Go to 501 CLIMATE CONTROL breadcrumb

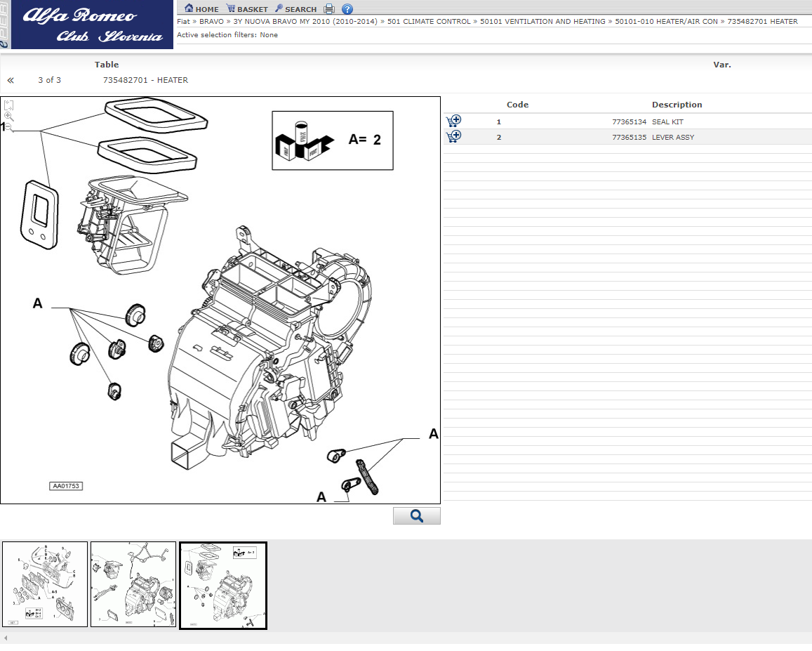429,21
